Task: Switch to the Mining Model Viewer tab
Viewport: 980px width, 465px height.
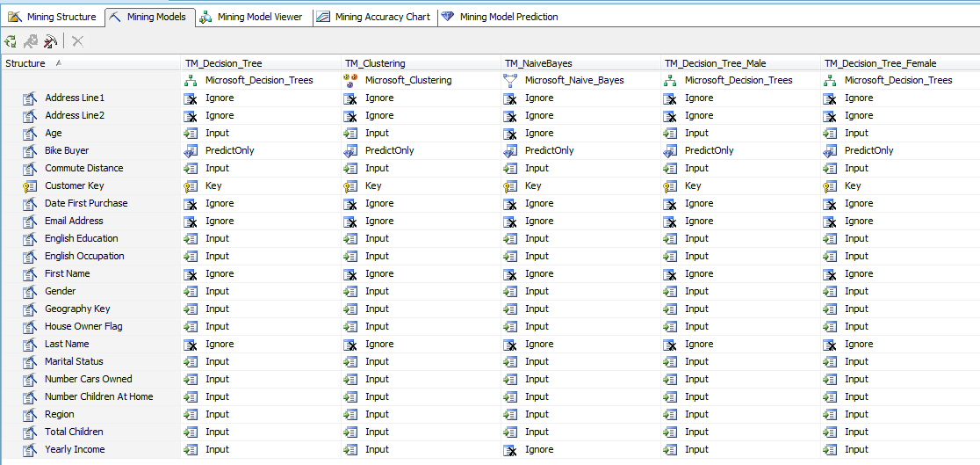Action: pos(253,17)
